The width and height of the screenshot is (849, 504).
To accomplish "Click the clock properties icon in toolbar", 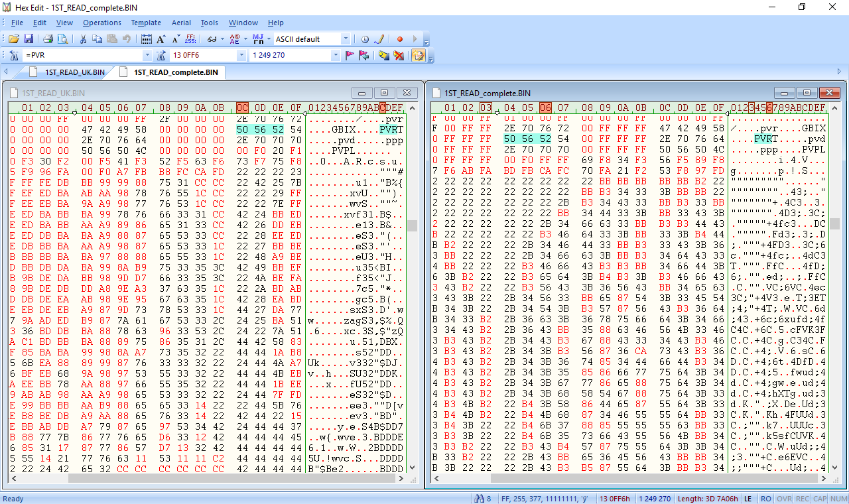I will 365,39.
